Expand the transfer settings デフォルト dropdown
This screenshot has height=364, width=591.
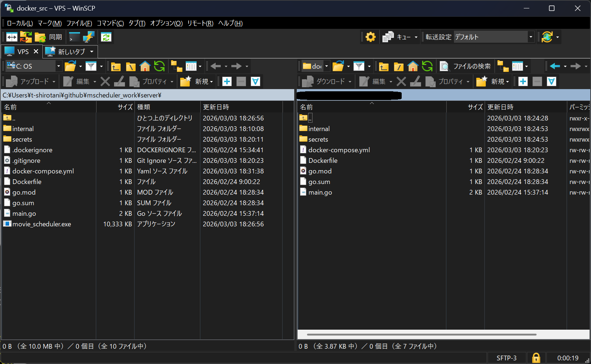point(531,37)
